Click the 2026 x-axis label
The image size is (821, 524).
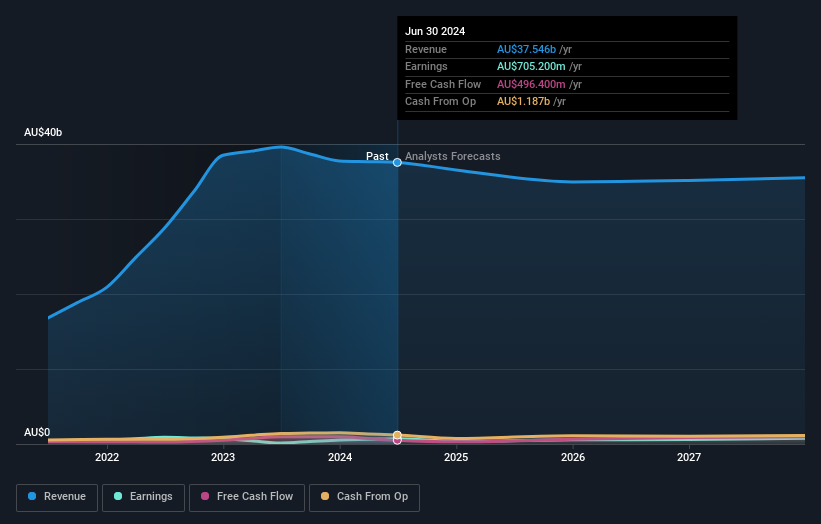coord(573,458)
